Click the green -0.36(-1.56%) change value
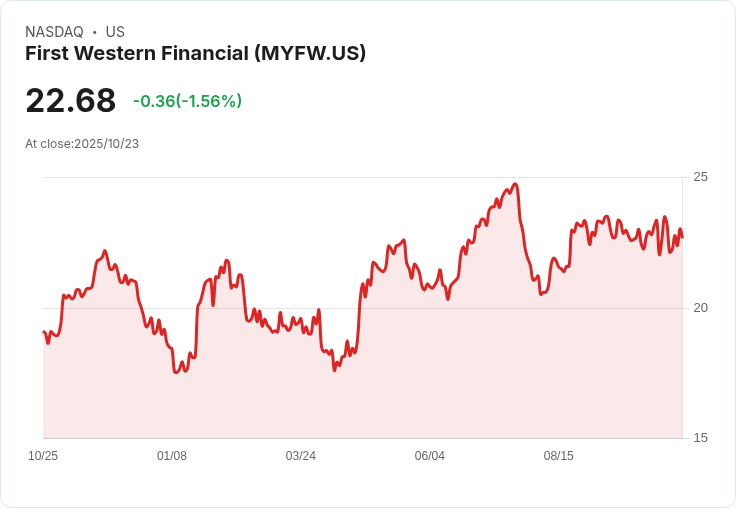 (x=187, y=101)
